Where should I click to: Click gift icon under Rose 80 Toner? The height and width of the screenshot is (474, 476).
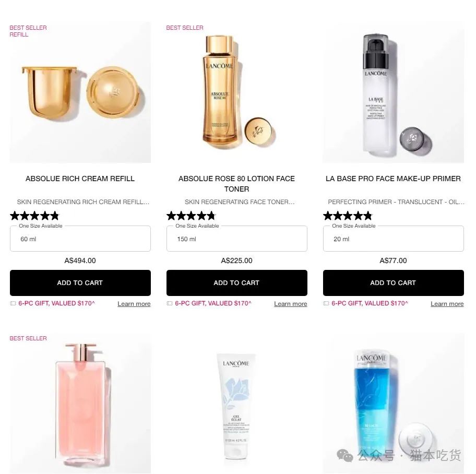170,303
